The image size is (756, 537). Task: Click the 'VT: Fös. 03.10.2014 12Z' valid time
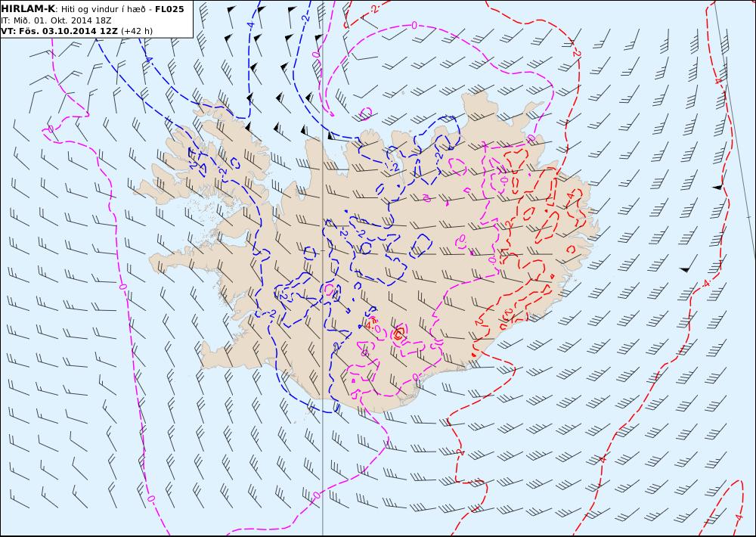pos(59,31)
